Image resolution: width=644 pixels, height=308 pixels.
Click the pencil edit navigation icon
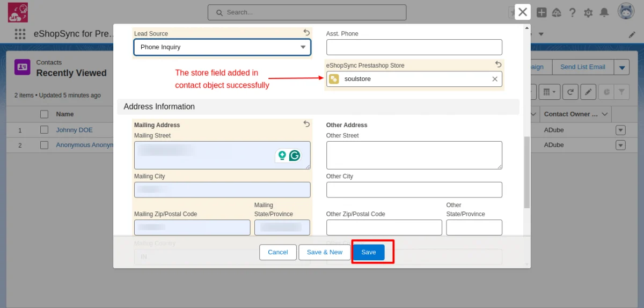tap(632, 34)
